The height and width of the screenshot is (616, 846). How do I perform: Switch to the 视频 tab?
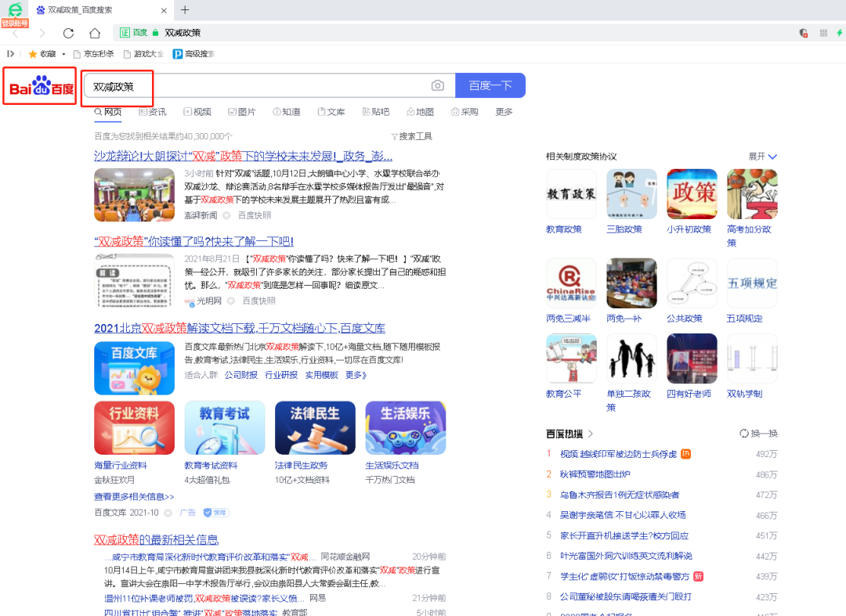197,112
